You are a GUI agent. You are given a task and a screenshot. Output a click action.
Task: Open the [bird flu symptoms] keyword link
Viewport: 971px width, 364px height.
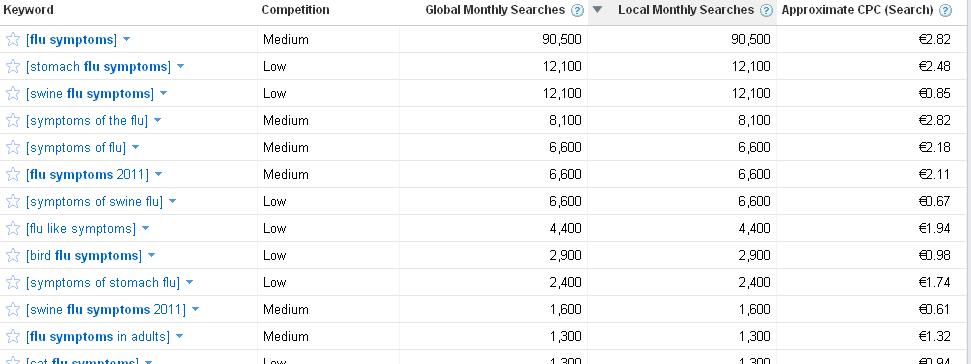pos(84,256)
